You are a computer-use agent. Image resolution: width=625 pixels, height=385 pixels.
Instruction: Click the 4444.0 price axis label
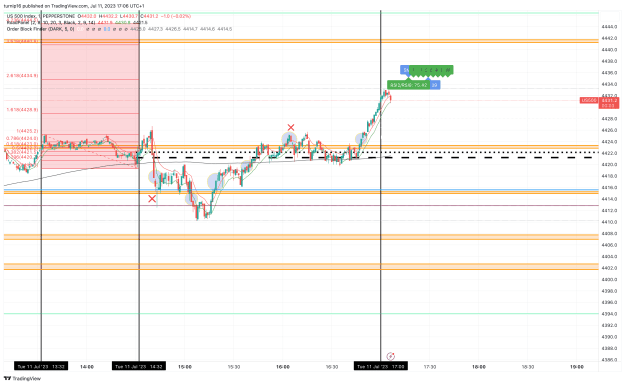609,27
